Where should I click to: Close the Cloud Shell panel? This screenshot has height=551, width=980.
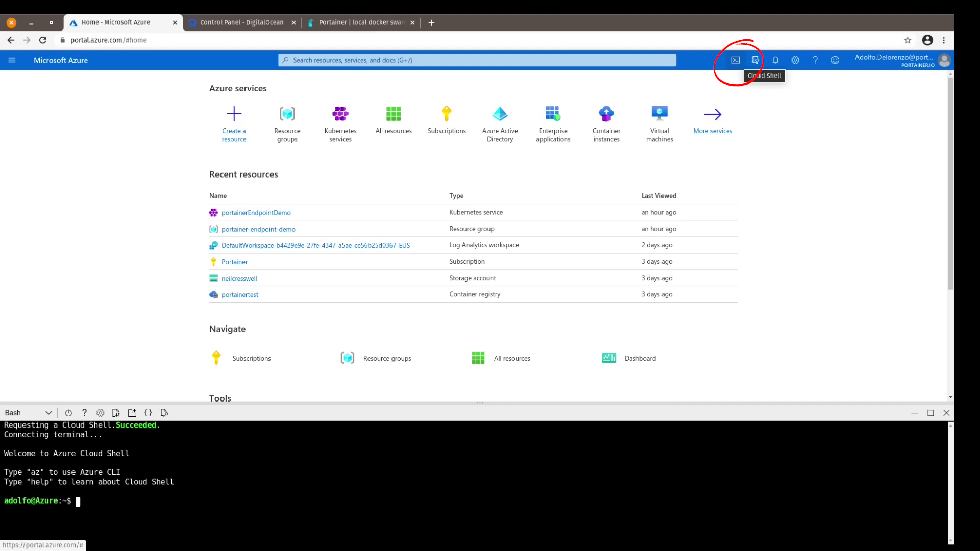[x=946, y=413]
